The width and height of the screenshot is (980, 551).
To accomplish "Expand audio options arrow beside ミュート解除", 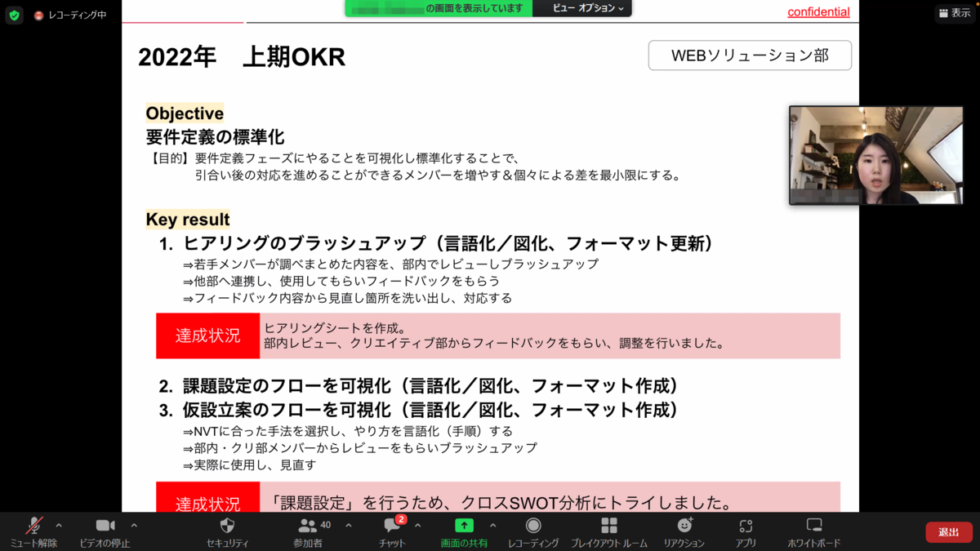I will coord(59,526).
